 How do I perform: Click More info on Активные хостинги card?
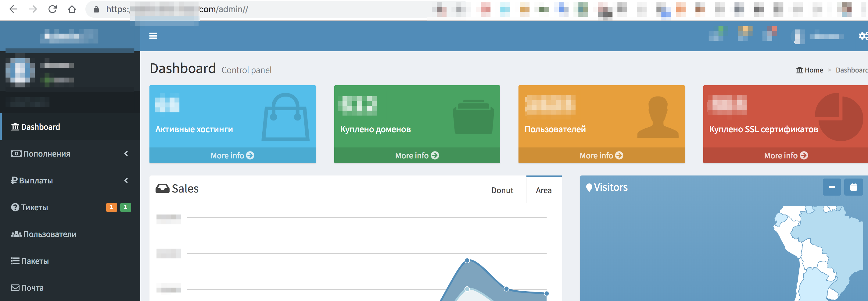pos(232,156)
